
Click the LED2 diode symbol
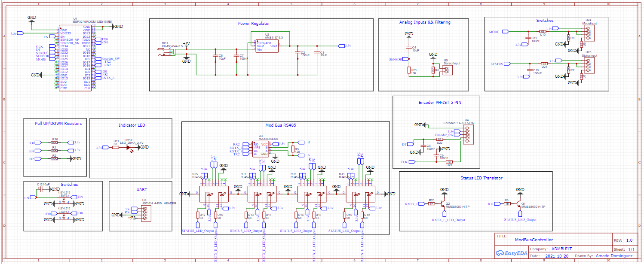pyautogui.click(x=128, y=147)
